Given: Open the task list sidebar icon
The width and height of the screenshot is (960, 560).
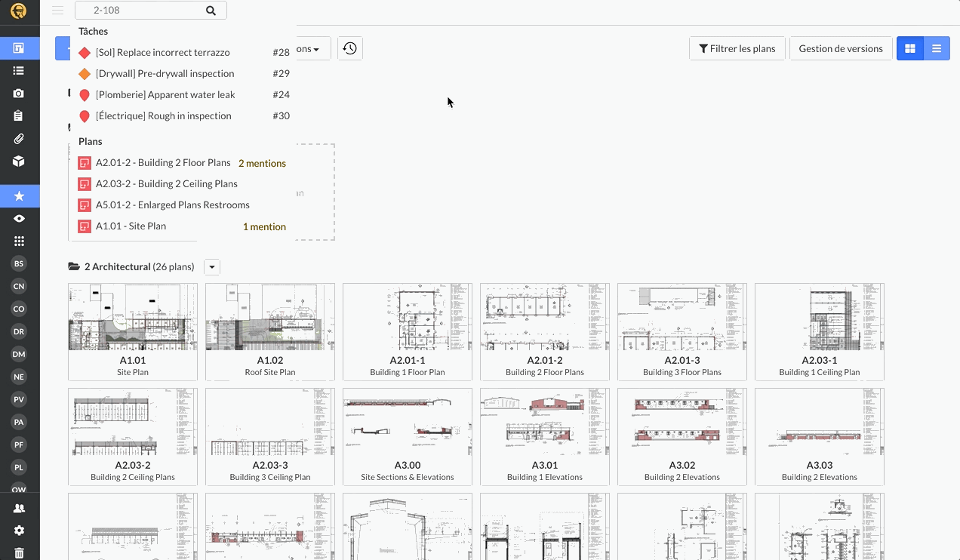Looking at the screenshot, I should pos(19,71).
